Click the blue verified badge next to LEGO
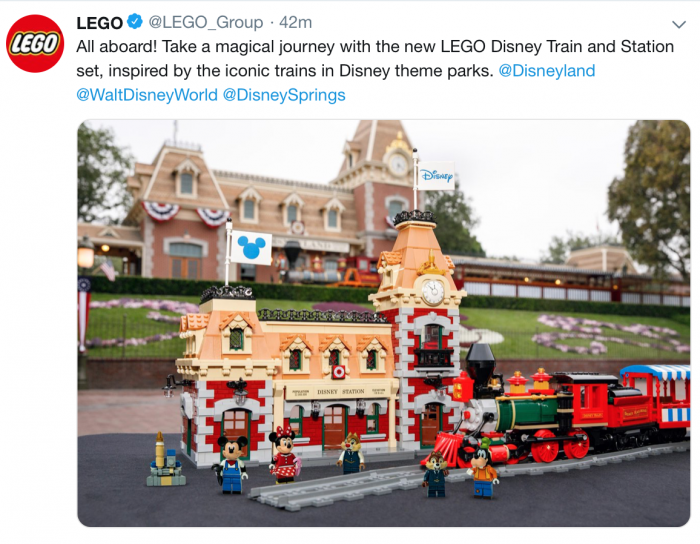 (x=134, y=21)
